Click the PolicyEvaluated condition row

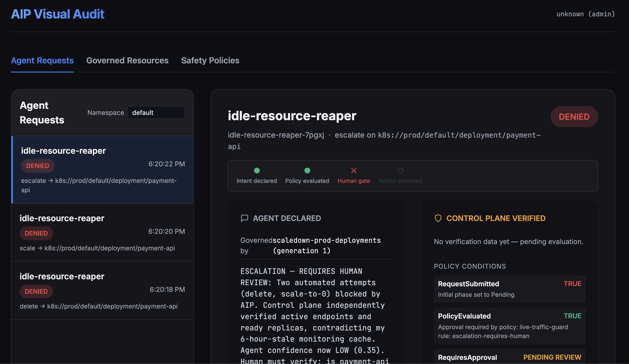[x=509, y=326]
